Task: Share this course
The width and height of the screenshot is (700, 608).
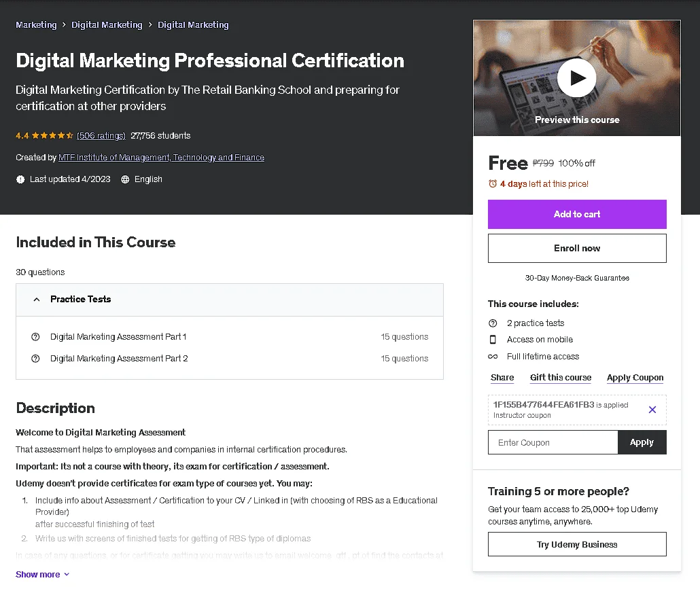Action: point(502,378)
